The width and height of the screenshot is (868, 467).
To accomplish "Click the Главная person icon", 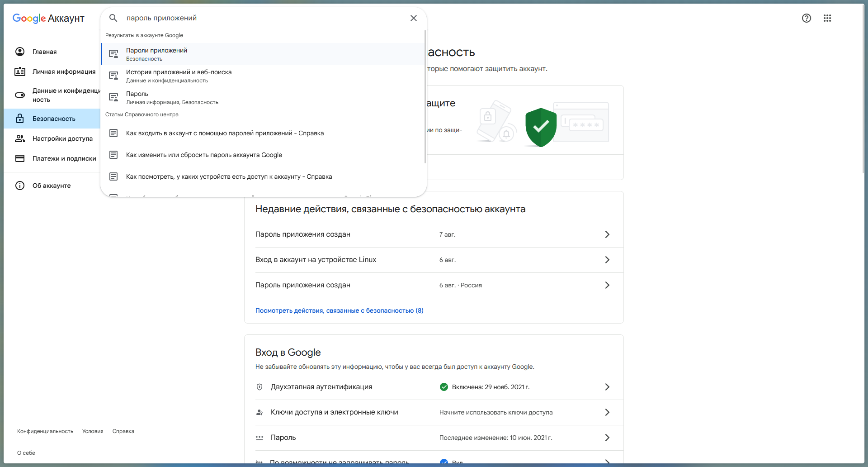I will tap(20, 52).
